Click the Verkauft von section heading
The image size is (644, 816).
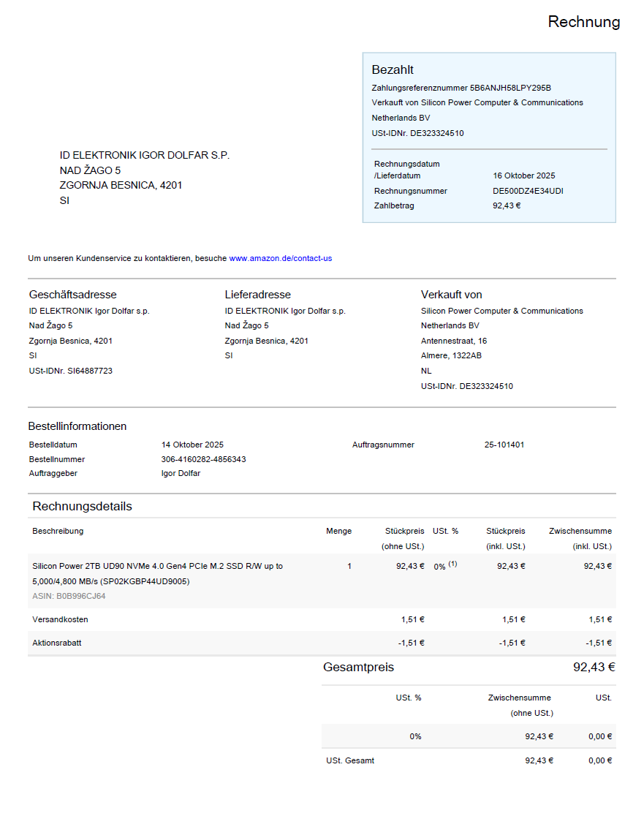[451, 295]
